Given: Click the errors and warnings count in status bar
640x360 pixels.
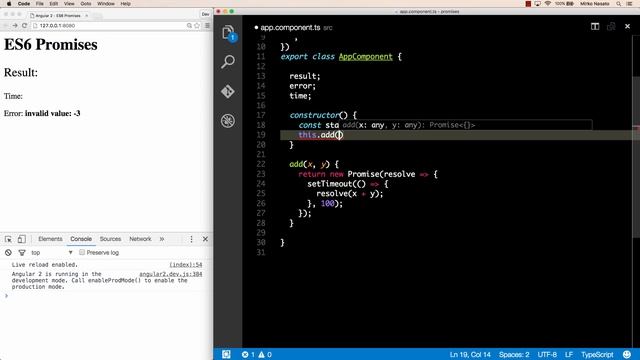Looking at the screenshot, I should point(257,354).
